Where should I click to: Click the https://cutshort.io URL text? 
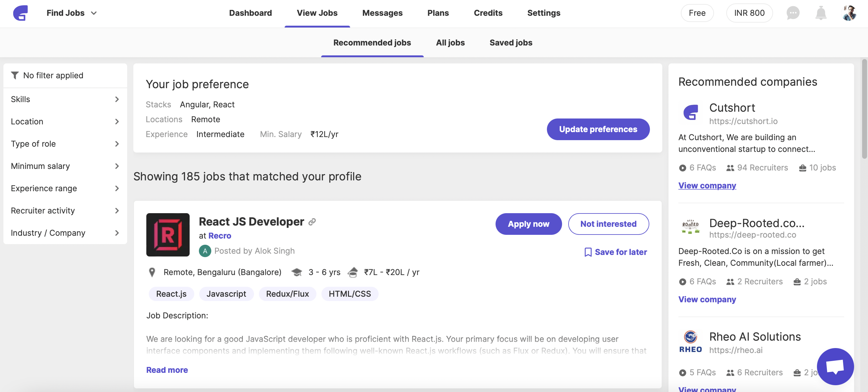[743, 121]
